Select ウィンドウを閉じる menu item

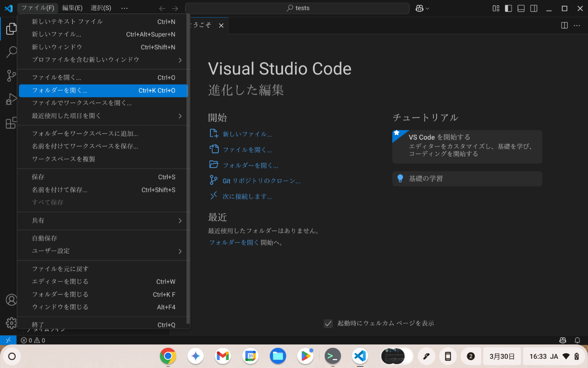click(103, 307)
